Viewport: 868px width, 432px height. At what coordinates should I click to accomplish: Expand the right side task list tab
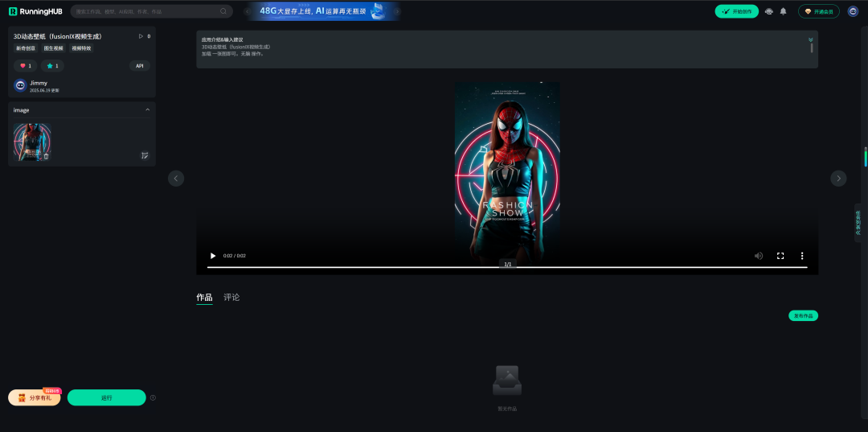pos(858,223)
